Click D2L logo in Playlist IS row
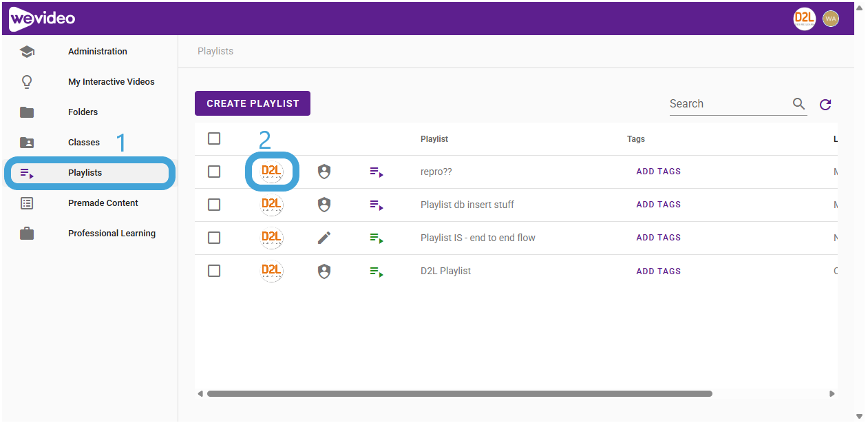Image resolution: width=868 pixels, height=423 pixels. pyautogui.click(x=272, y=238)
